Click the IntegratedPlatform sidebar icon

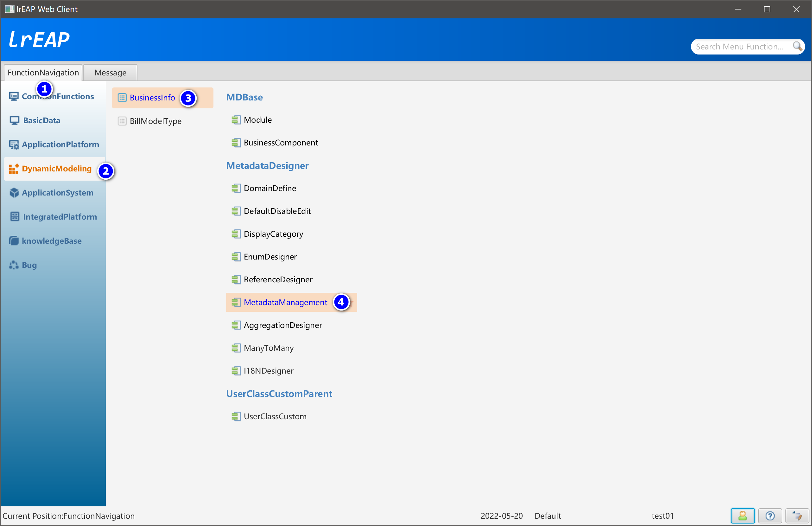[x=14, y=217]
